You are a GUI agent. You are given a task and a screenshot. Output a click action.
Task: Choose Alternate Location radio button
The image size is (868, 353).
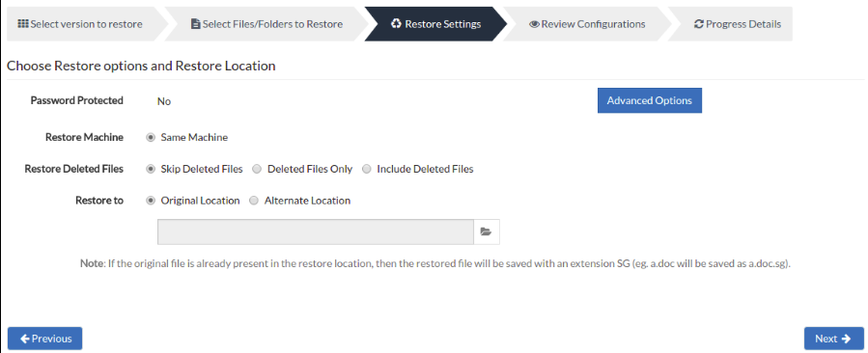pyautogui.click(x=254, y=201)
